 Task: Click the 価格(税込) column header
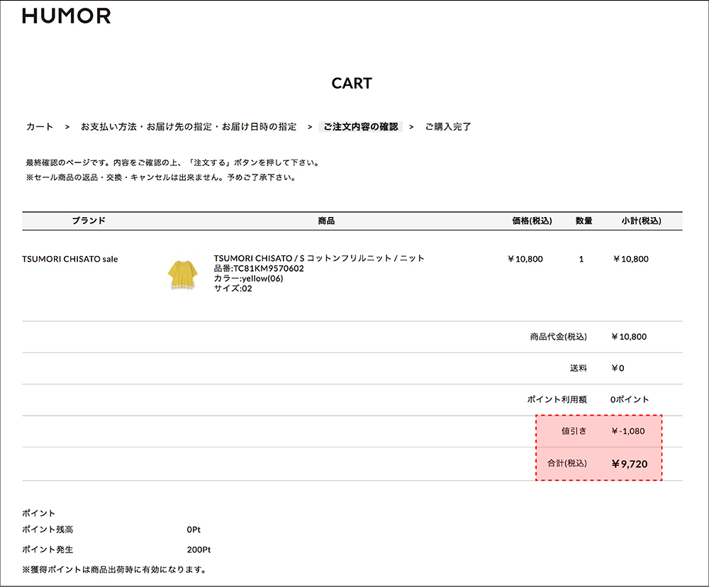tap(532, 221)
